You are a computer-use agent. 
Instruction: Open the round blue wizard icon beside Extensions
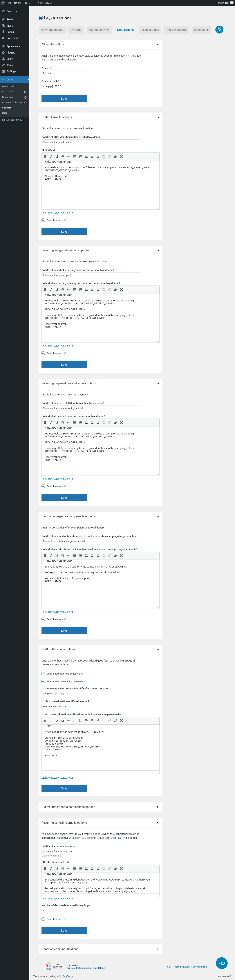coord(219,30)
